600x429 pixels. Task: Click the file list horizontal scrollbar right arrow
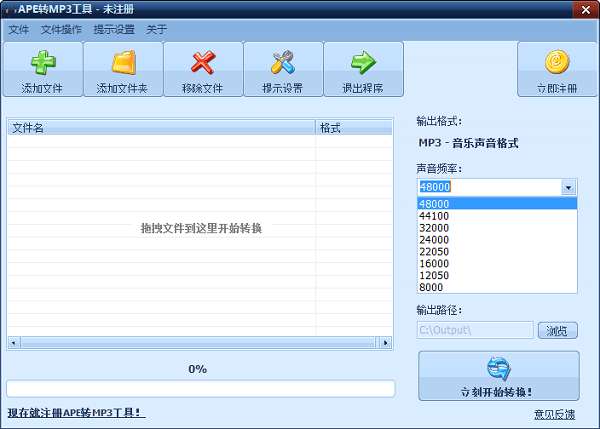386,343
